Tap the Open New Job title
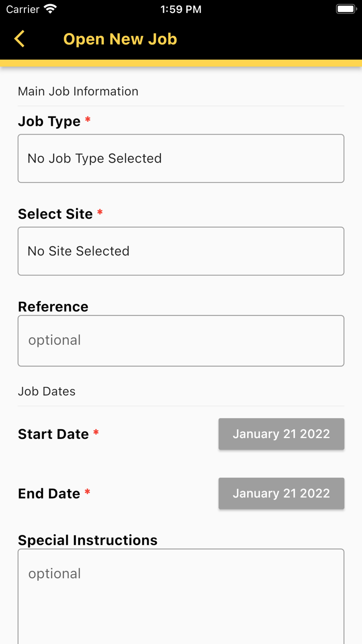 (120, 39)
